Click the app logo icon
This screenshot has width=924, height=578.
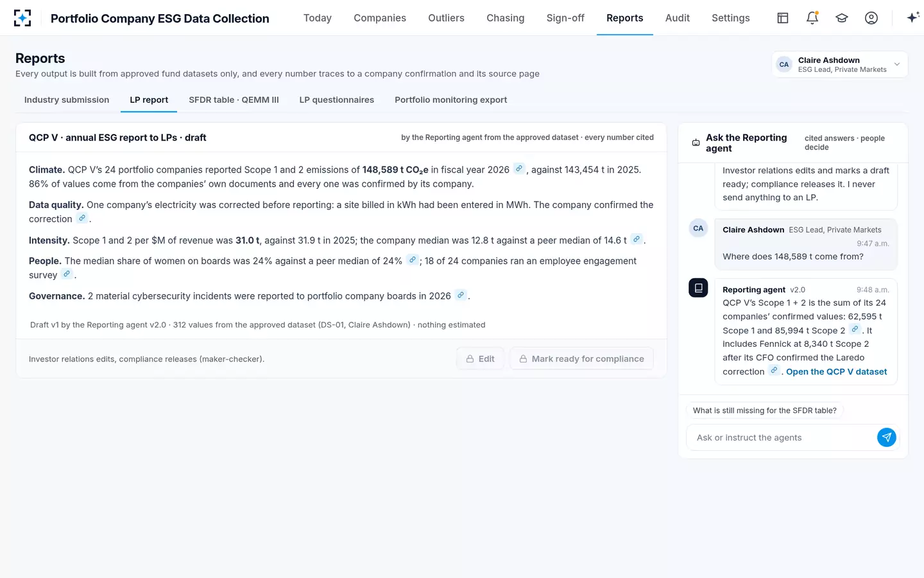point(22,18)
